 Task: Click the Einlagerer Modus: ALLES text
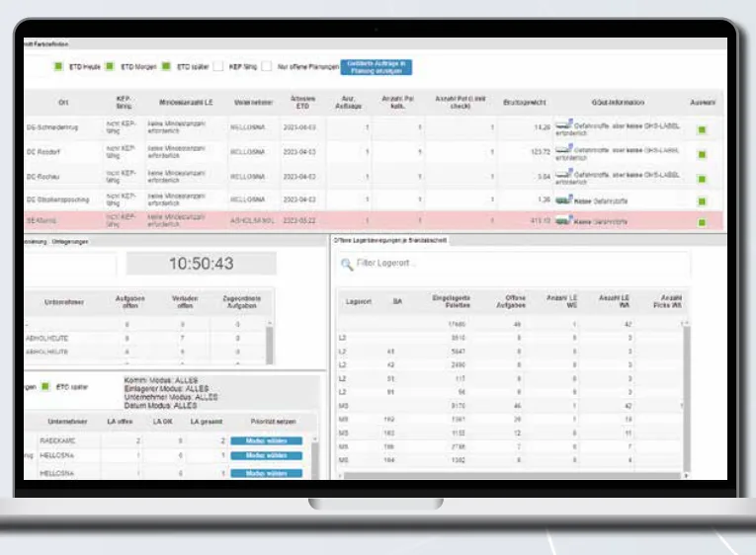pyautogui.click(x=166, y=389)
